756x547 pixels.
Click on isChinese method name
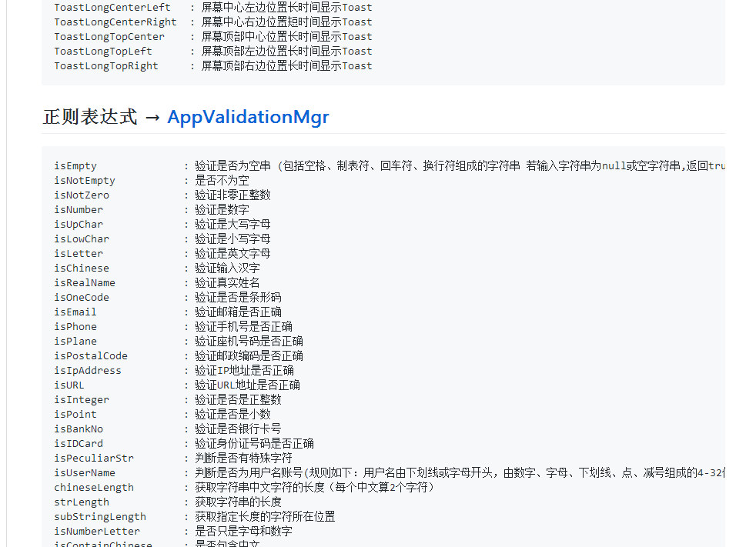pyautogui.click(x=82, y=268)
